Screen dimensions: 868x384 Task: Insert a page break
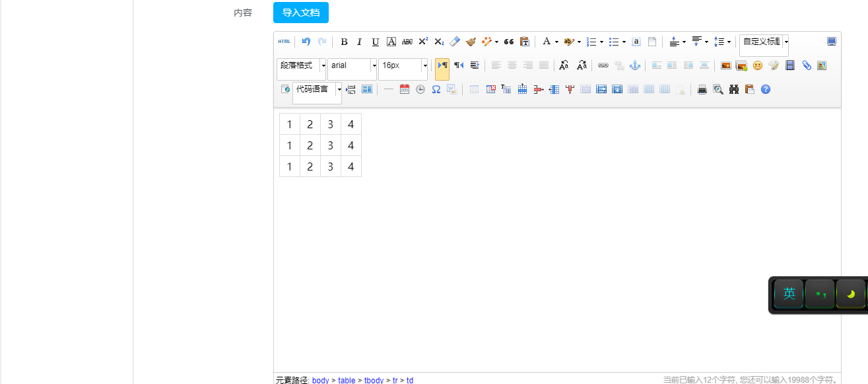tap(351, 89)
